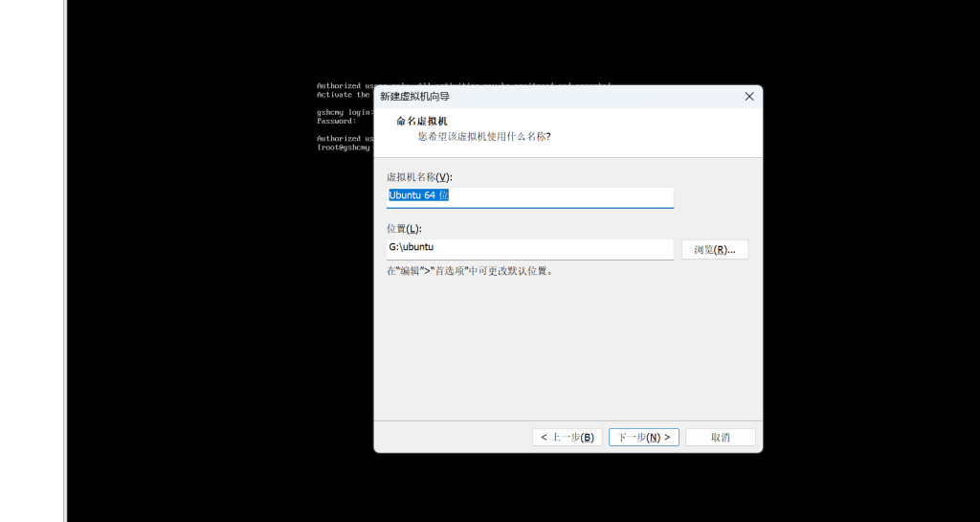Proceed with 下一步(N) button
Viewport: 980px width, 522px height.
point(643,437)
